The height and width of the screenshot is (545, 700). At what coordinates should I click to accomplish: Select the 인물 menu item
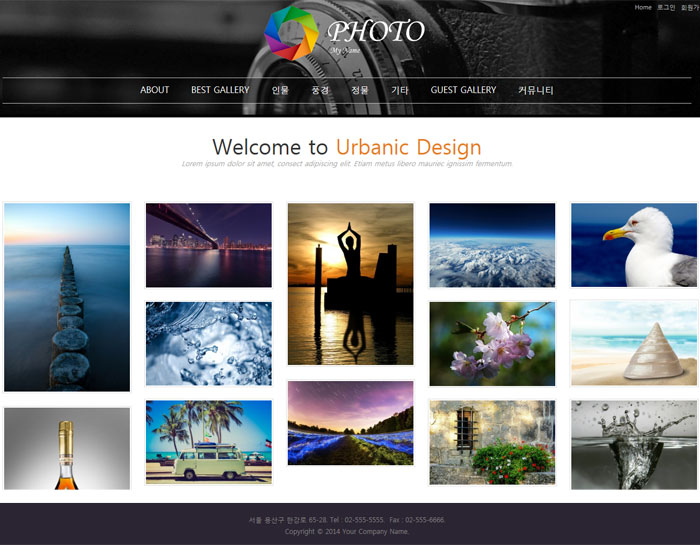280,90
